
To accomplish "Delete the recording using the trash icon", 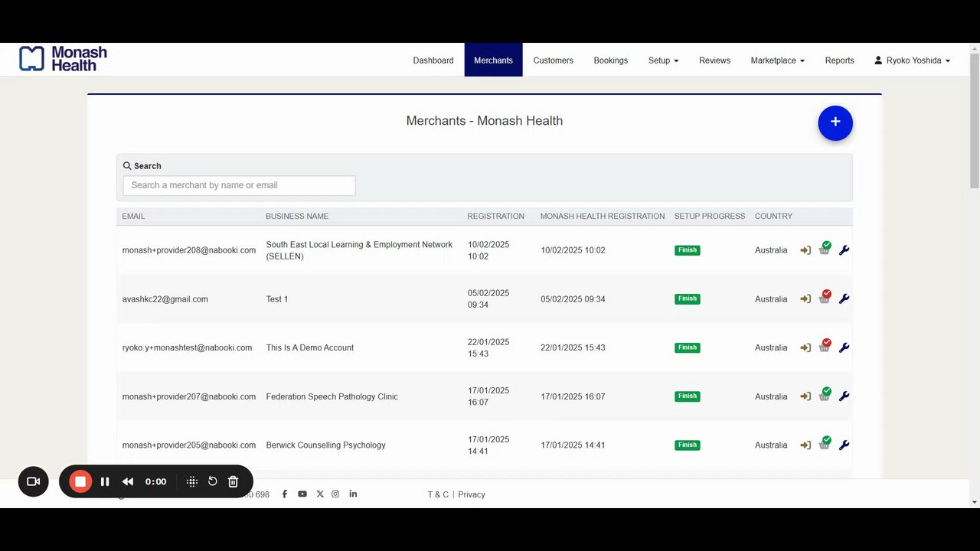I will [234, 481].
